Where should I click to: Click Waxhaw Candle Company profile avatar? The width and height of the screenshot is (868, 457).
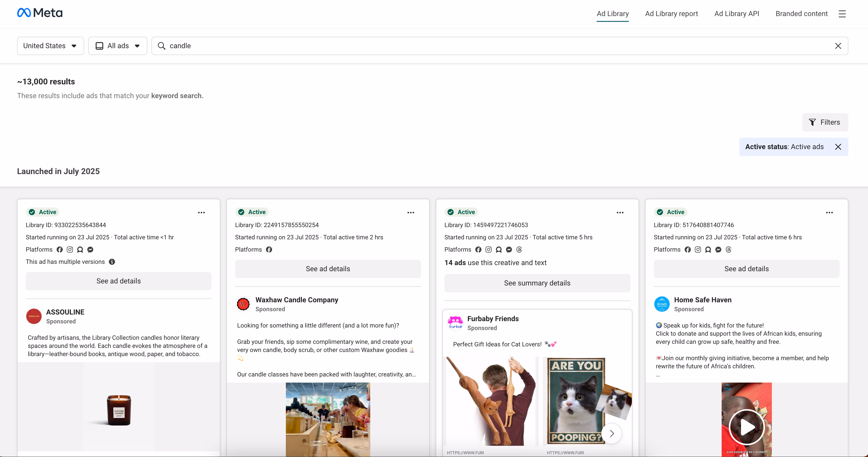(x=243, y=304)
